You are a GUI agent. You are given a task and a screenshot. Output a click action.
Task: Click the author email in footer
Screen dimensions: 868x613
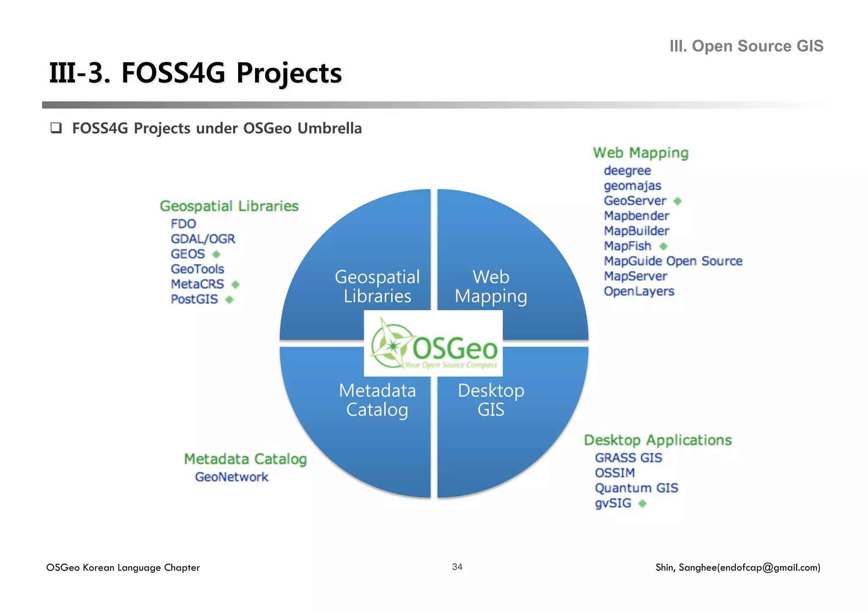769,568
